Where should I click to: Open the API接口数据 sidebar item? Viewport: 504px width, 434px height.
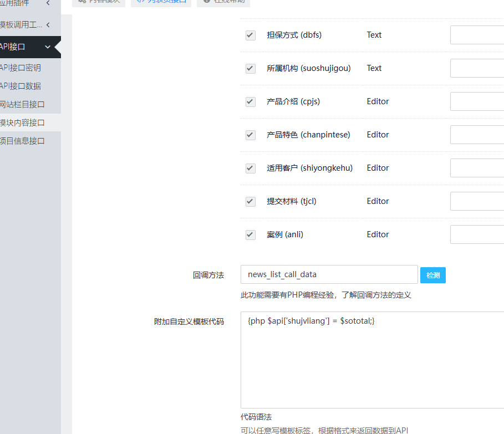click(x=21, y=86)
